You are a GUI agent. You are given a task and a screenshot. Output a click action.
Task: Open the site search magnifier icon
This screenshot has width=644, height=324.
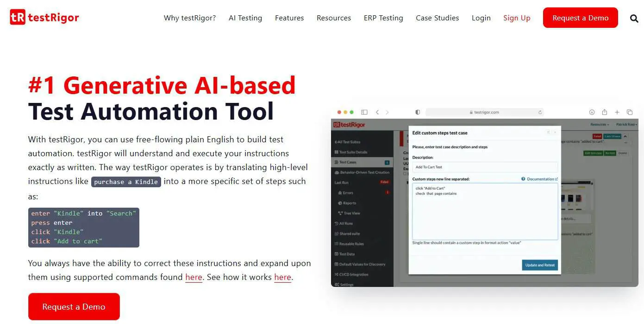pos(634,19)
